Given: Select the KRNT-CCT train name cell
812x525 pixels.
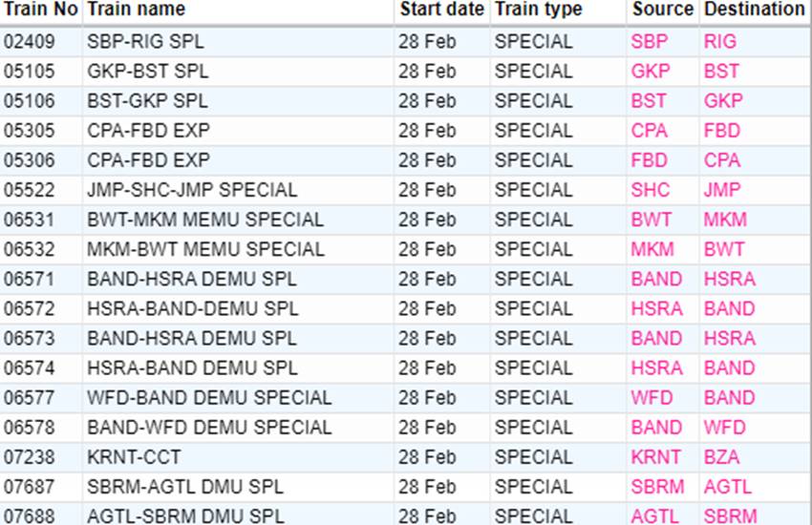Looking at the screenshot, I should [134, 457].
